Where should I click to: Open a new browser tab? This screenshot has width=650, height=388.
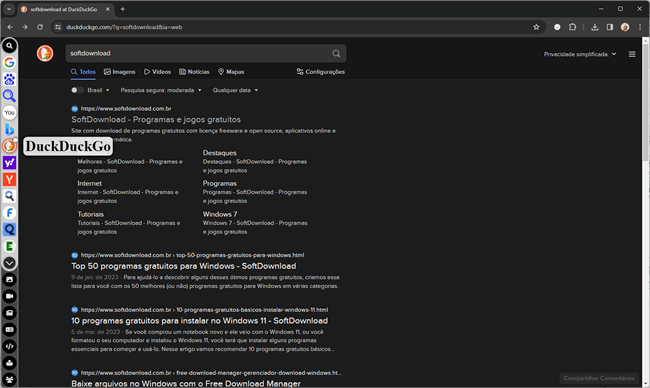[x=123, y=9]
